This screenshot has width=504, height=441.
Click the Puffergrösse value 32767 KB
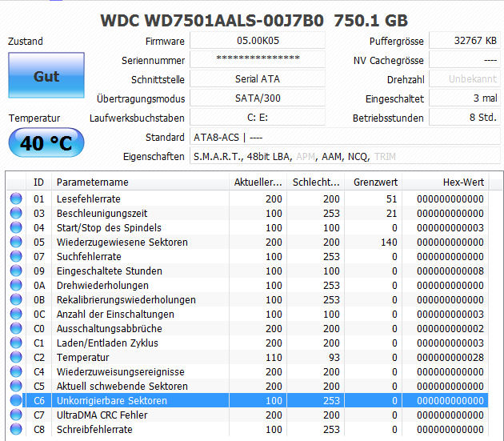465,41
